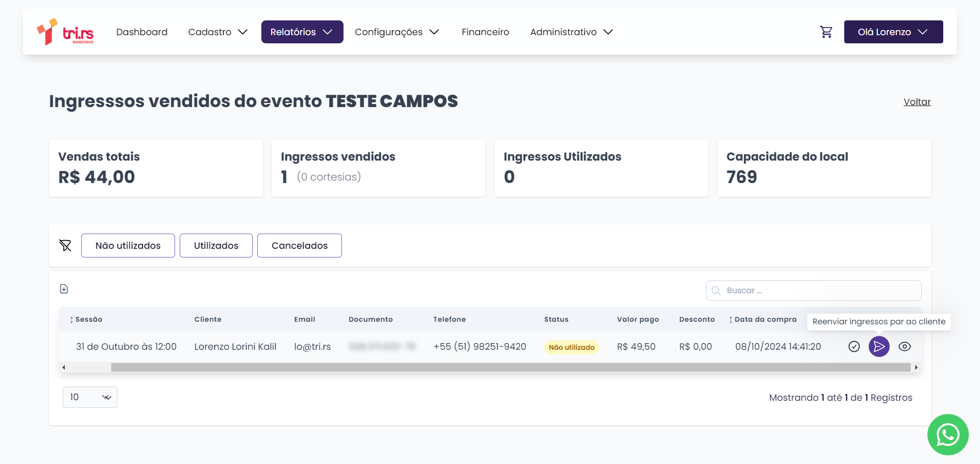This screenshot has height=464, width=980.
Task: Export table with the download file icon
Action: (x=64, y=289)
